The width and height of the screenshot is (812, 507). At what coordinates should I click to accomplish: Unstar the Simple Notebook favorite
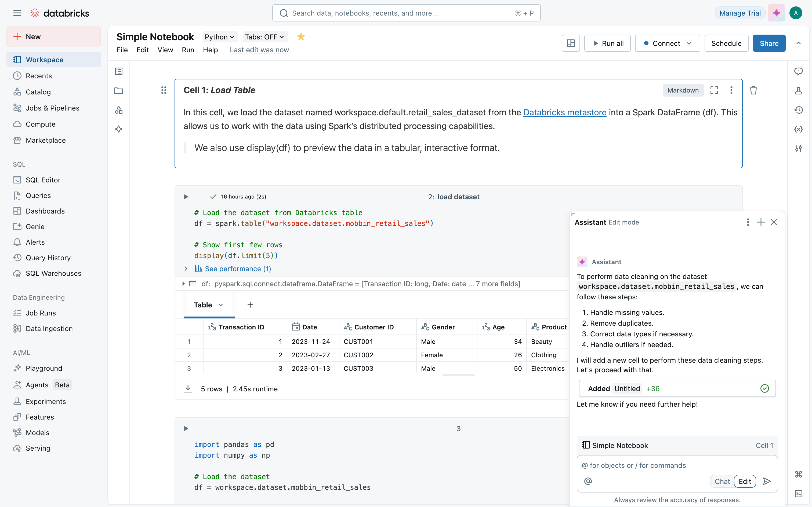[x=301, y=36]
